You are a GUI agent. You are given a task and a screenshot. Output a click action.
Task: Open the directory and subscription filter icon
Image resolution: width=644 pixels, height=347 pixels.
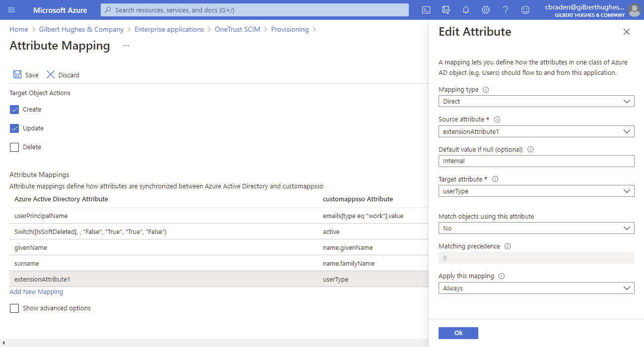(x=446, y=9)
